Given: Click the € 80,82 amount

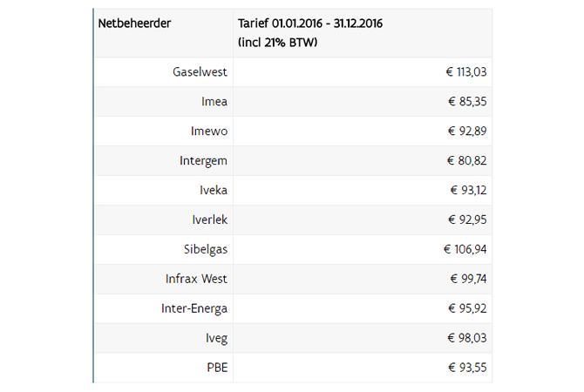Looking at the screenshot, I should 467,161.
